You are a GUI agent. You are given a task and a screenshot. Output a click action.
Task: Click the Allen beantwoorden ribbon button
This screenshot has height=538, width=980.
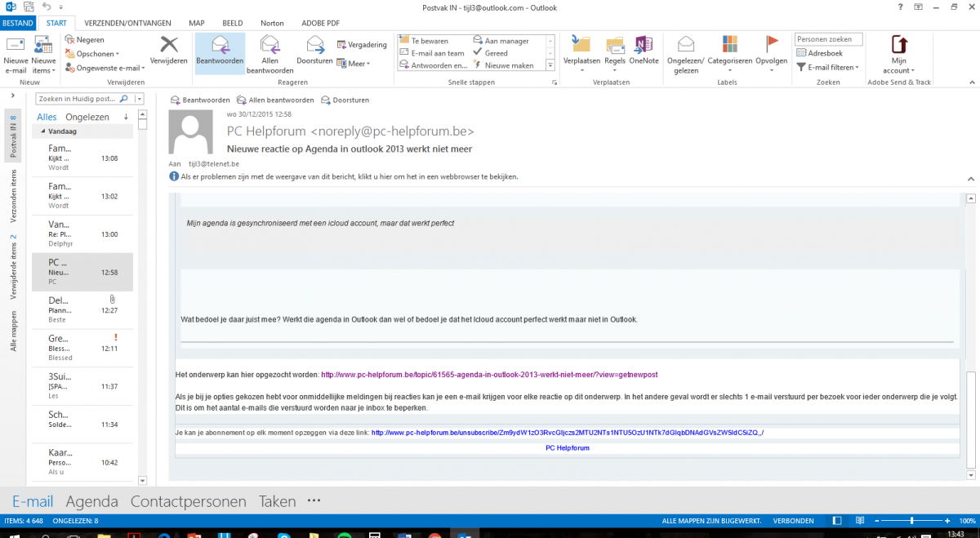pyautogui.click(x=269, y=55)
